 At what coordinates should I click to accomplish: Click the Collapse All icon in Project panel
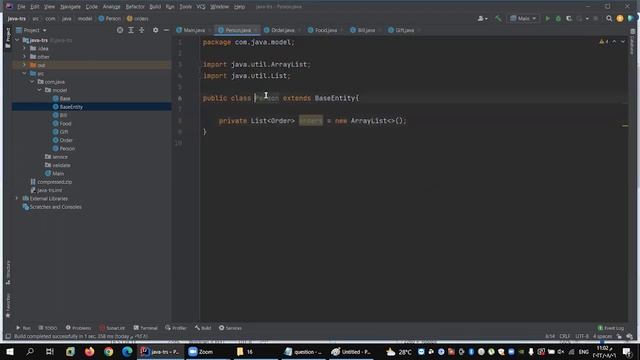click(x=142, y=30)
